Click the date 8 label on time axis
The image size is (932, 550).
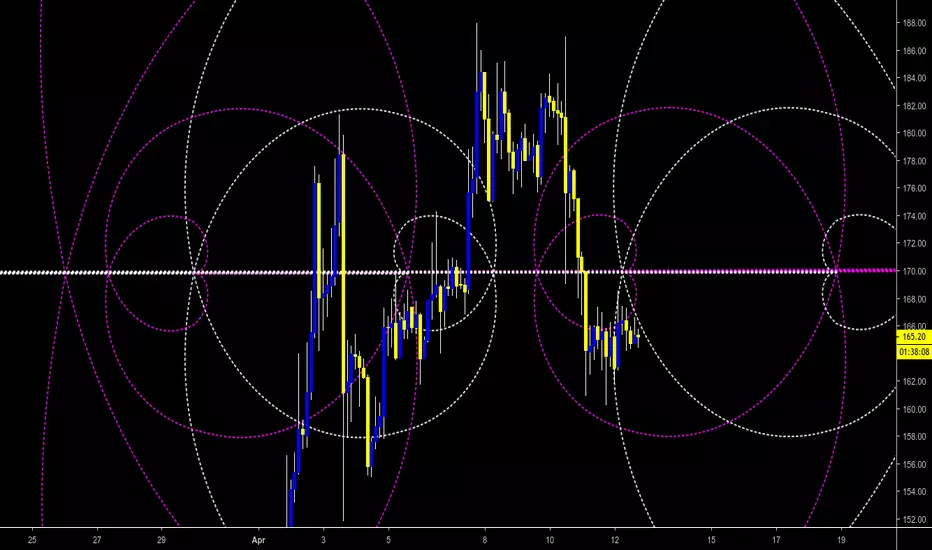[485, 540]
